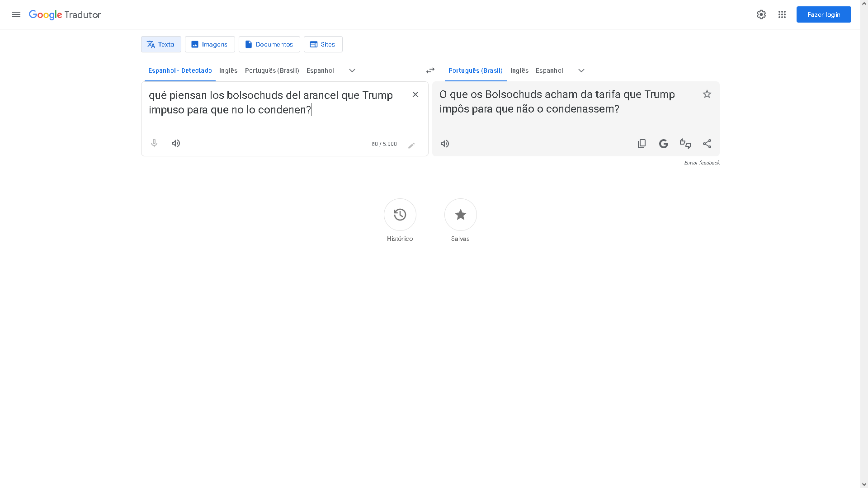The image size is (868, 488).
Task: Click the Google Tradutor logo
Action: click(65, 14)
